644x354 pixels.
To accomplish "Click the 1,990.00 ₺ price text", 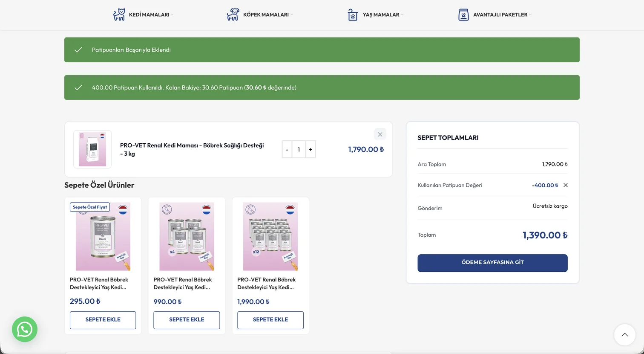I will 253,302.
